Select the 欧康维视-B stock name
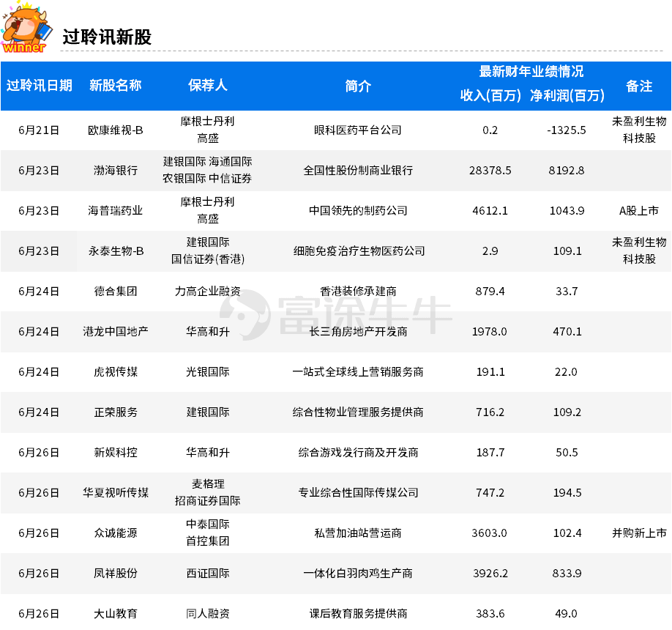Screen dimensions: 672x630 coord(115,130)
